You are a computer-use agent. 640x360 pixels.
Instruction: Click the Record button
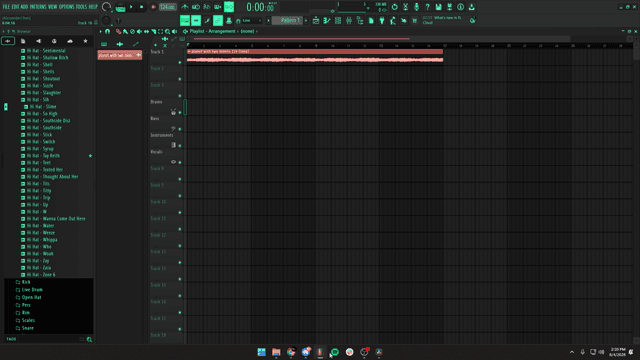[153, 7]
